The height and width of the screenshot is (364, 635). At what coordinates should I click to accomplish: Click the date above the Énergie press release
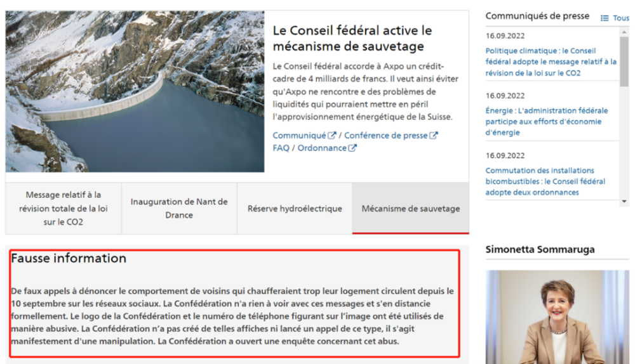tap(505, 96)
